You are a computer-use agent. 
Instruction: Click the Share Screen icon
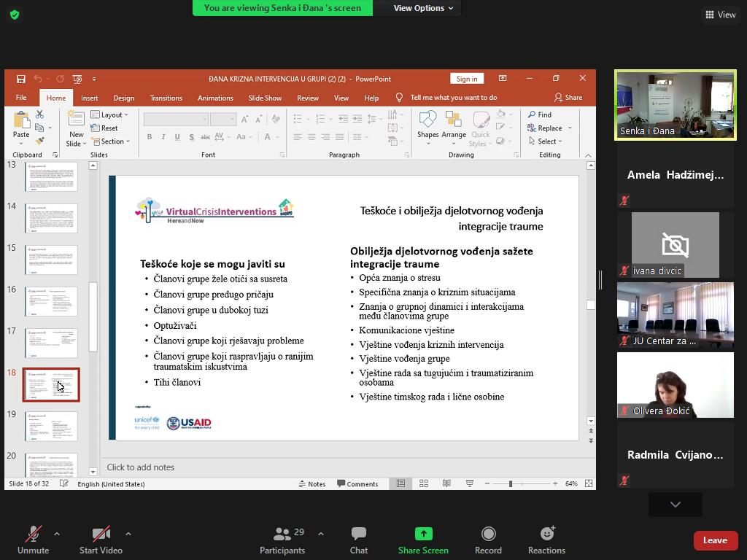tap(423, 534)
